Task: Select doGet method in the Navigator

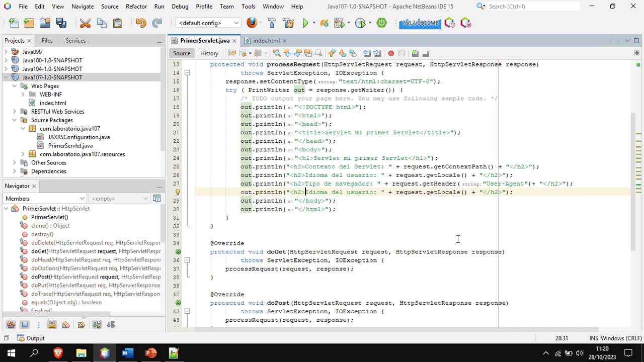Action: [96, 251]
